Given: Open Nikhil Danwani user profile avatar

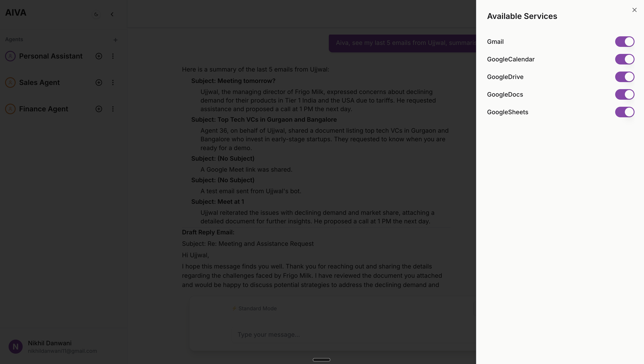Looking at the screenshot, I should pos(15,346).
